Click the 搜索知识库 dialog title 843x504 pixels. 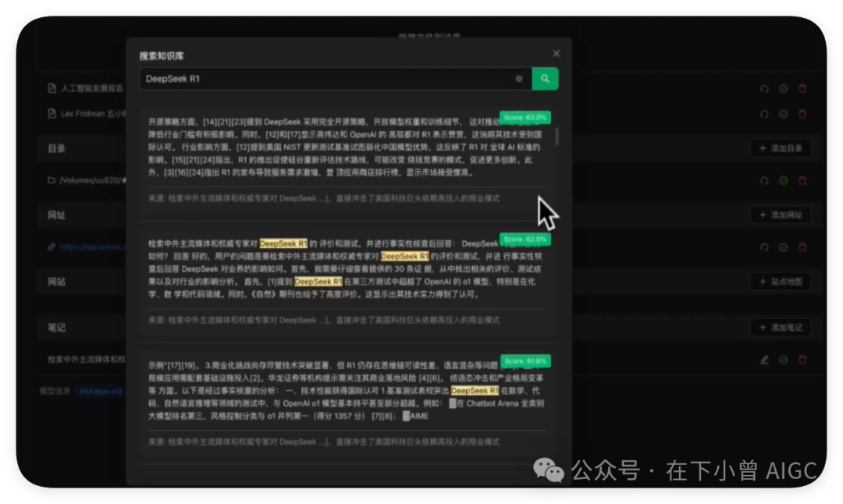tap(162, 56)
